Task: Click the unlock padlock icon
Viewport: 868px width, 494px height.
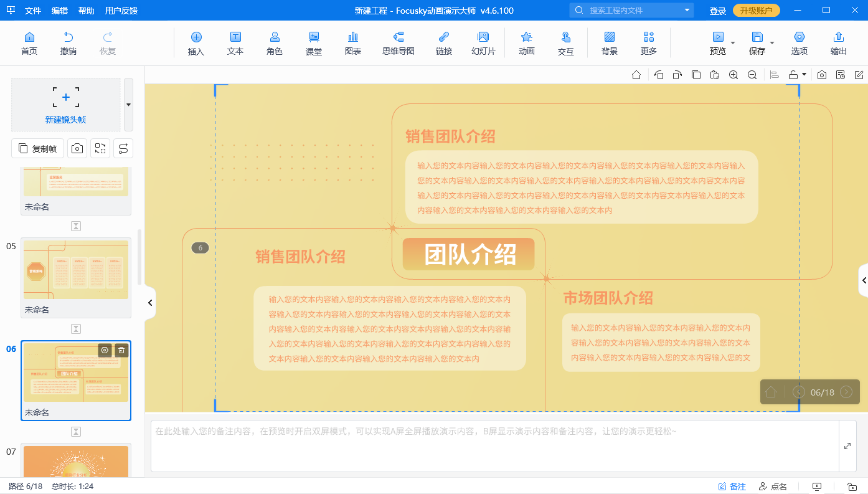Action: [x=793, y=75]
